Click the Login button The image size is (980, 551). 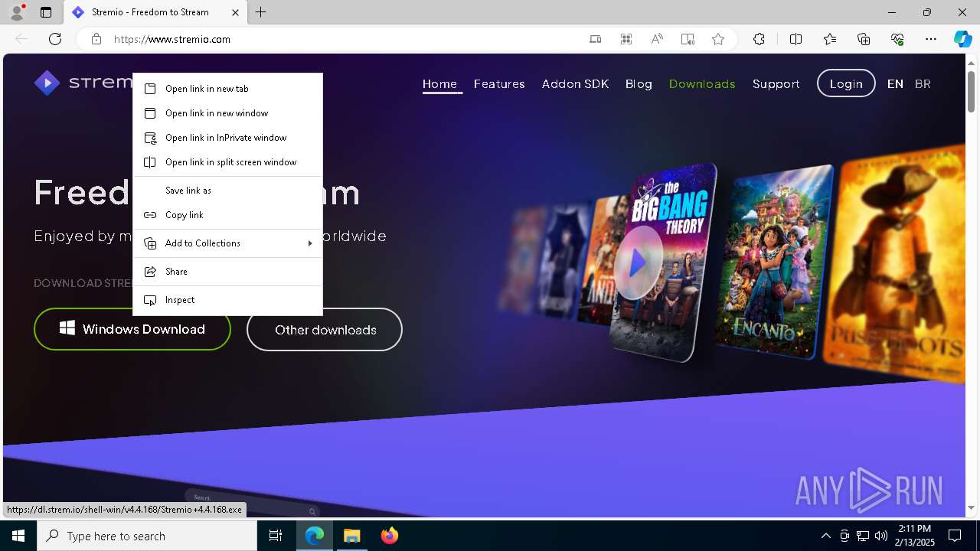pyautogui.click(x=846, y=83)
